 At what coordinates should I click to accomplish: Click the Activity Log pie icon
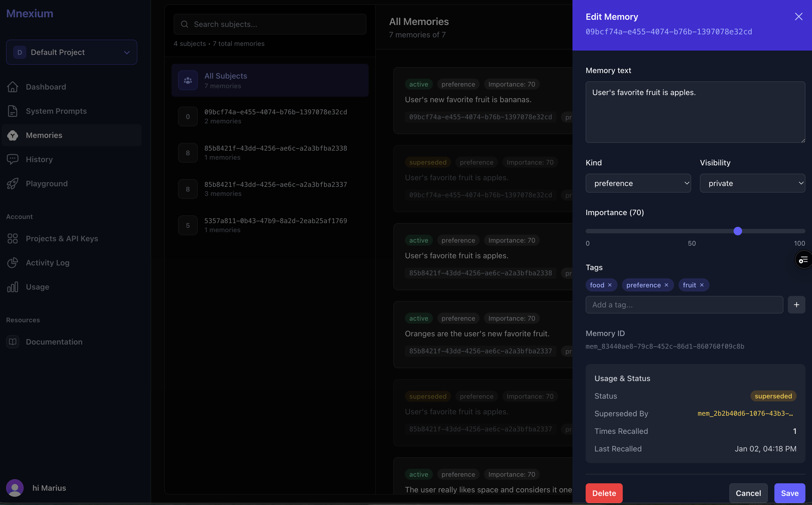coord(13,263)
